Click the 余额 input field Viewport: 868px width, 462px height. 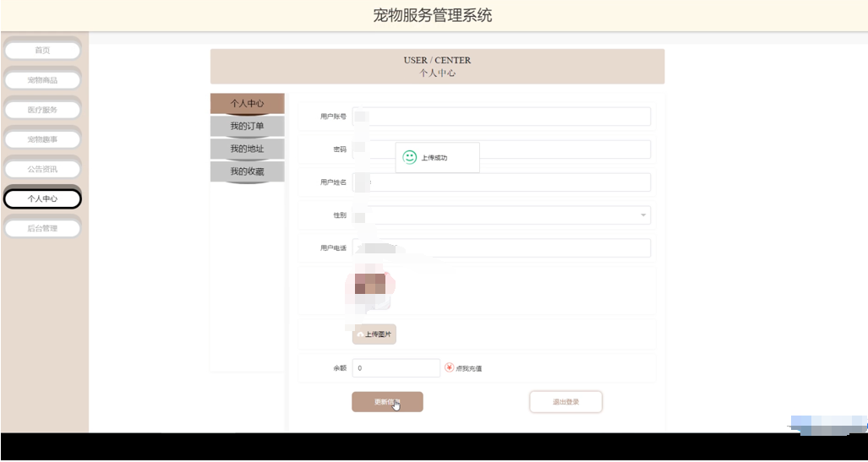(x=396, y=368)
